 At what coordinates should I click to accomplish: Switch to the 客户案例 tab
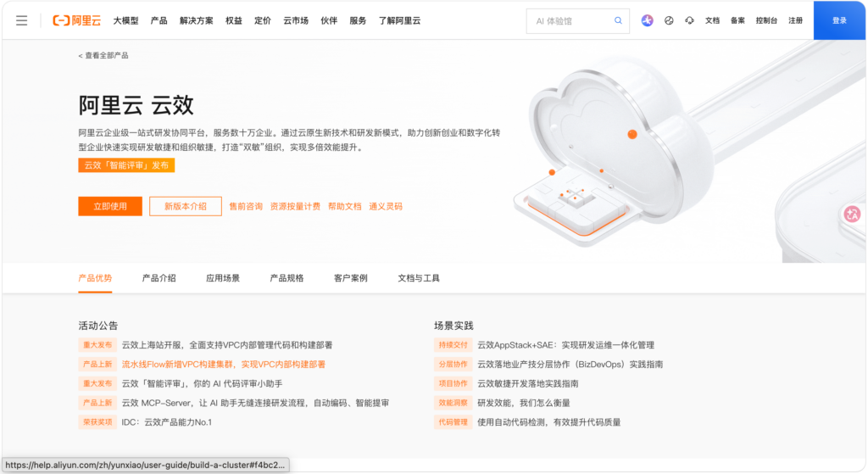coord(350,278)
